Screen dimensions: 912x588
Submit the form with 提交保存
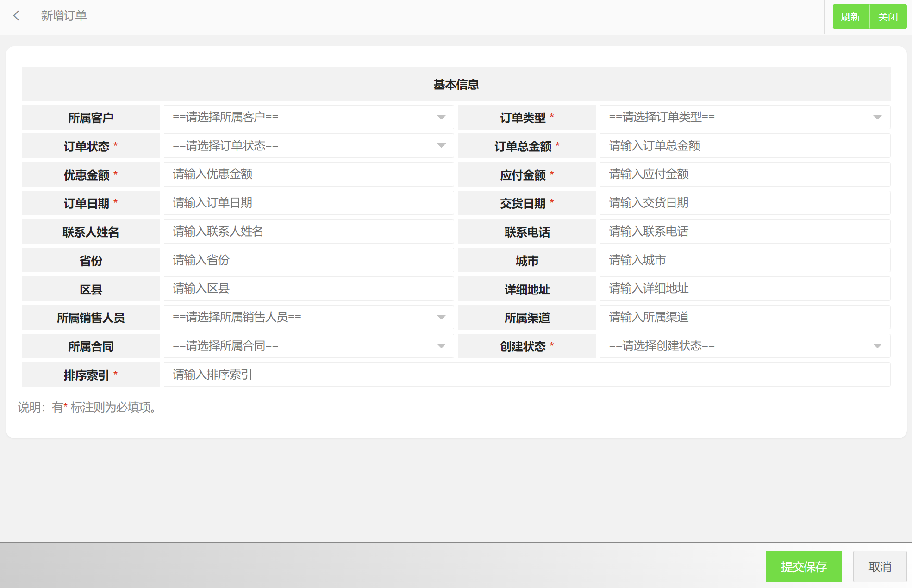click(803, 567)
